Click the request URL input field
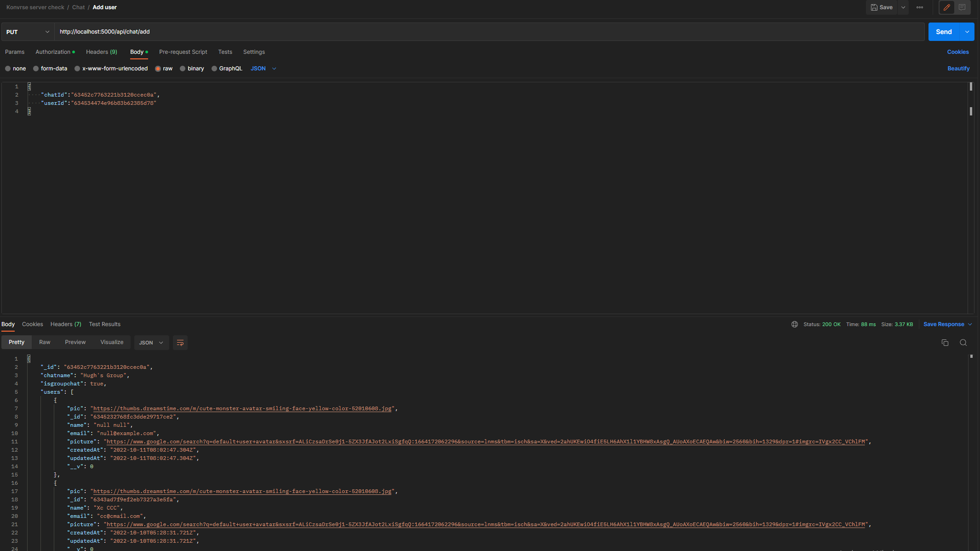 click(489, 32)
